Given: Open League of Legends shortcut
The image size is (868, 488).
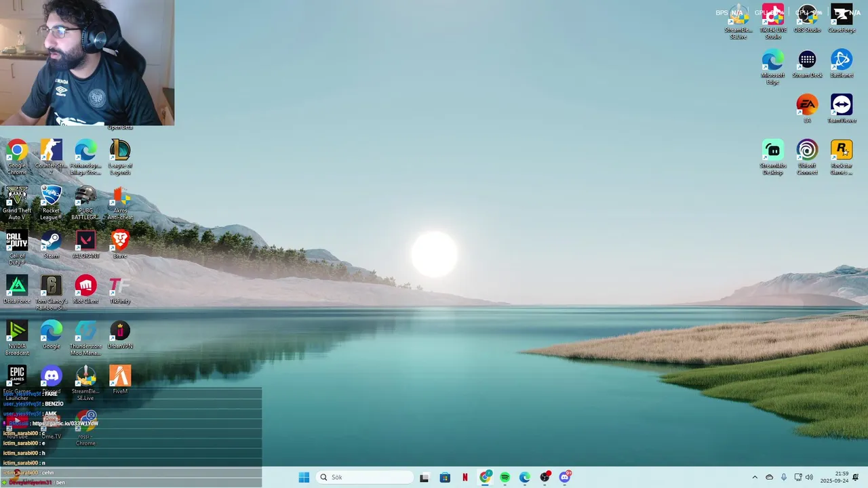Looking at the screenshot, I should tap(120, 157).
